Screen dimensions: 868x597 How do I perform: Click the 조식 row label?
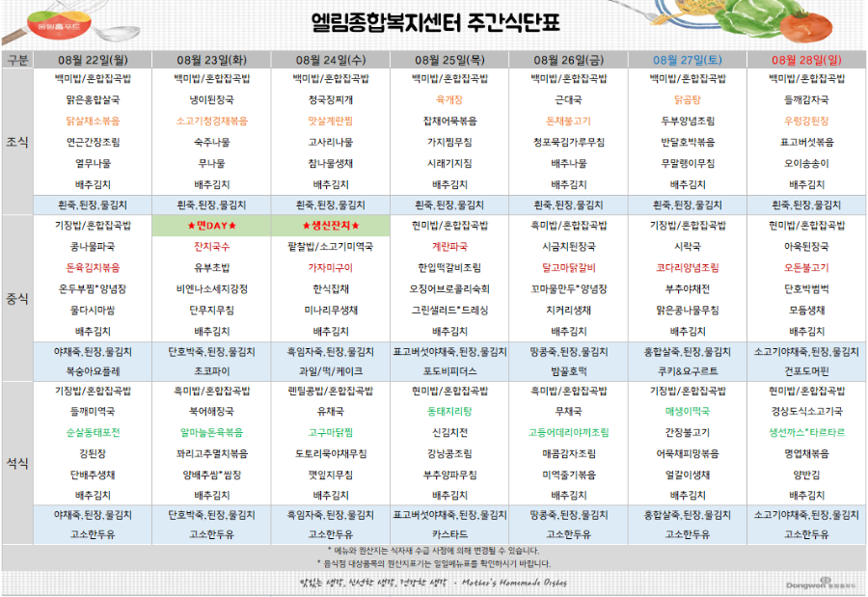[x=17, y=142]
